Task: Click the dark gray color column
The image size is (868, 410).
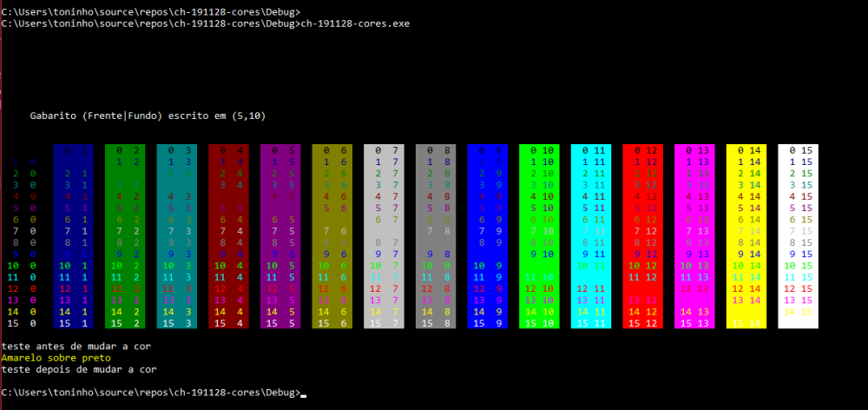Action: tap(436, 236)
